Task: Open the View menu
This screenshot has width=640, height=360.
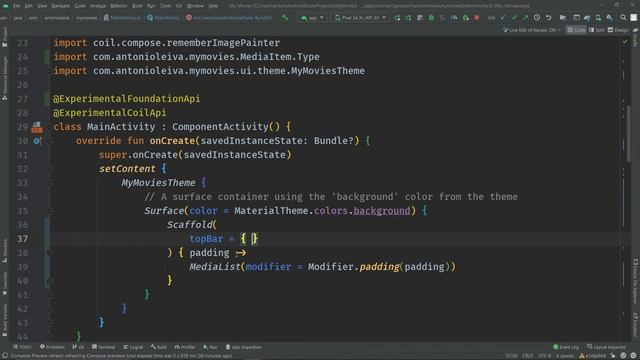Action: 42,6
